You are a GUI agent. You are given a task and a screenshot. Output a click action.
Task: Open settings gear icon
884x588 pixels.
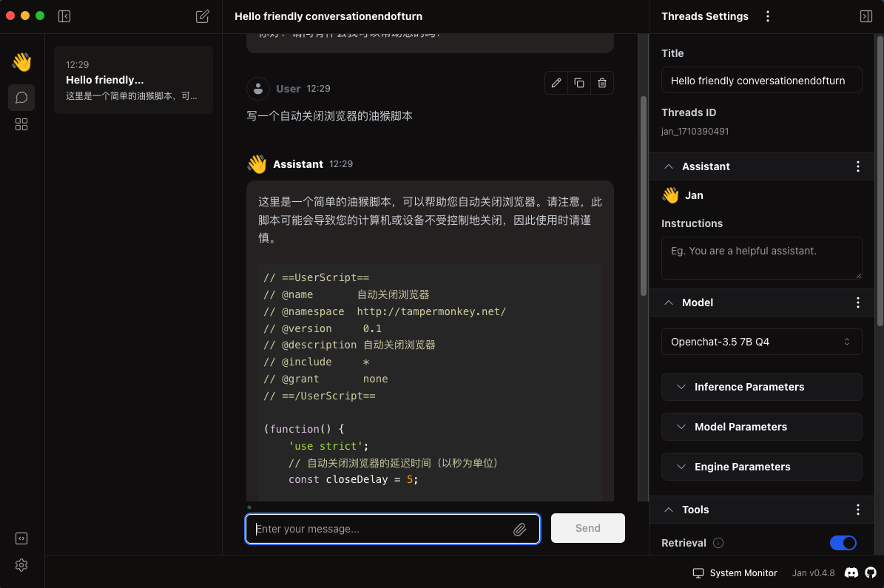[21, 565]
